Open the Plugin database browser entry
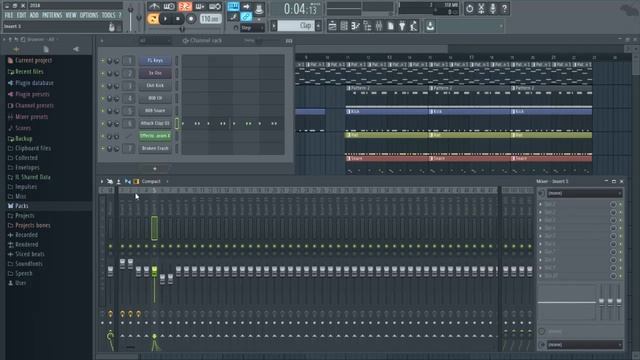640x360 pixels. 34,83
